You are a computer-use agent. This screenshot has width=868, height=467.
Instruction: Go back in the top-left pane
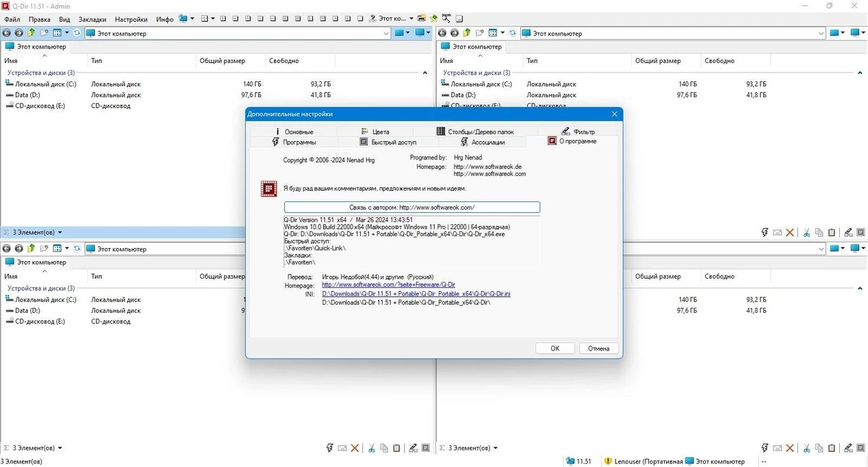[x=7, y=33]
